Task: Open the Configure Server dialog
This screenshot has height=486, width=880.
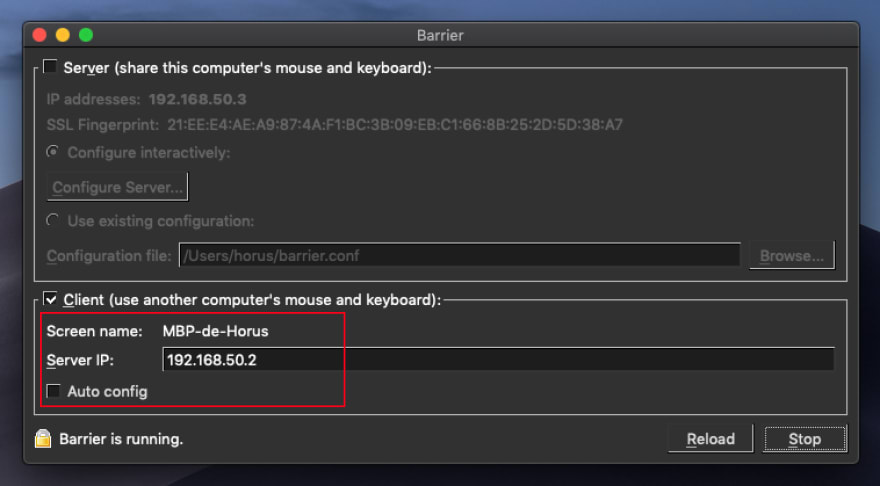Action: 118,187
